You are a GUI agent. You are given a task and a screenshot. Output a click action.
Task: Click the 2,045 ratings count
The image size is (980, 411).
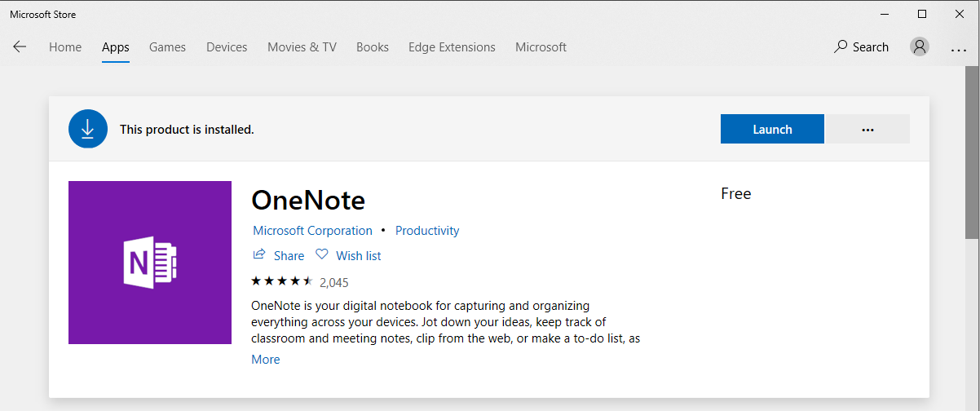pos(334,282)
